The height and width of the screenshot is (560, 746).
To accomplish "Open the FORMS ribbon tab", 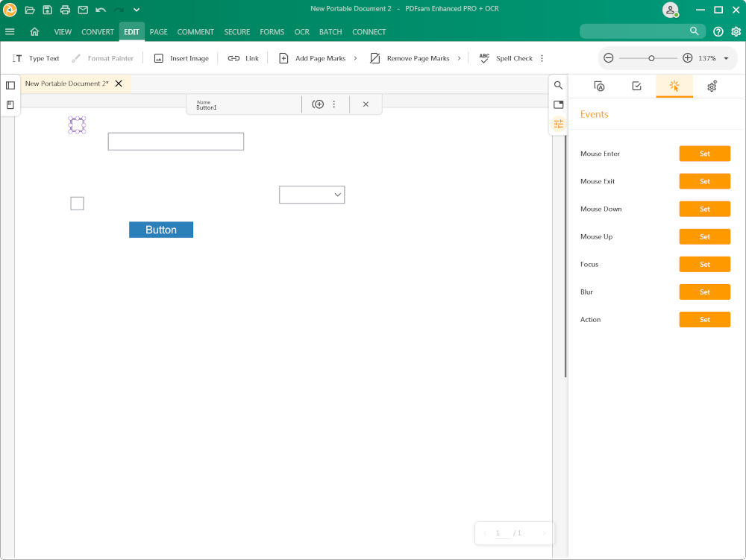I will point(272,32).
